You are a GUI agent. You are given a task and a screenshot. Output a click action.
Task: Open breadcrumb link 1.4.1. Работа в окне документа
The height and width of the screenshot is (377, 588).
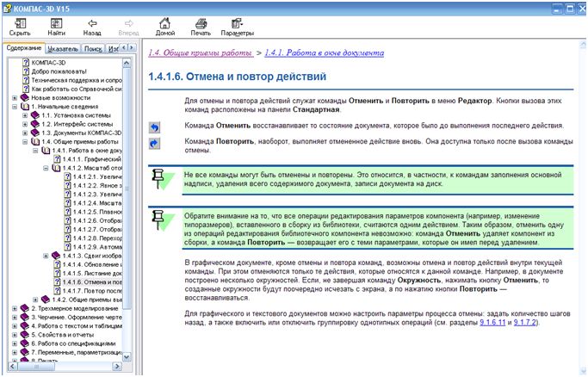[x=325, y=53]
